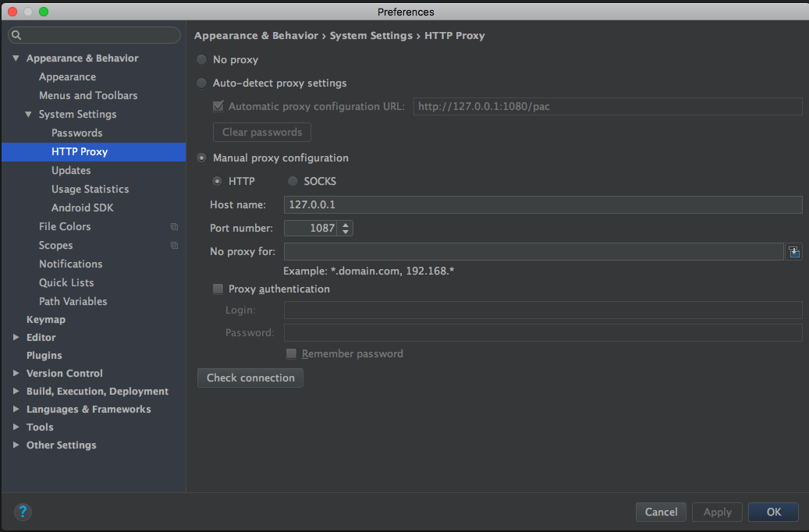Click the File Colors project-level icon

click(175, 226)
